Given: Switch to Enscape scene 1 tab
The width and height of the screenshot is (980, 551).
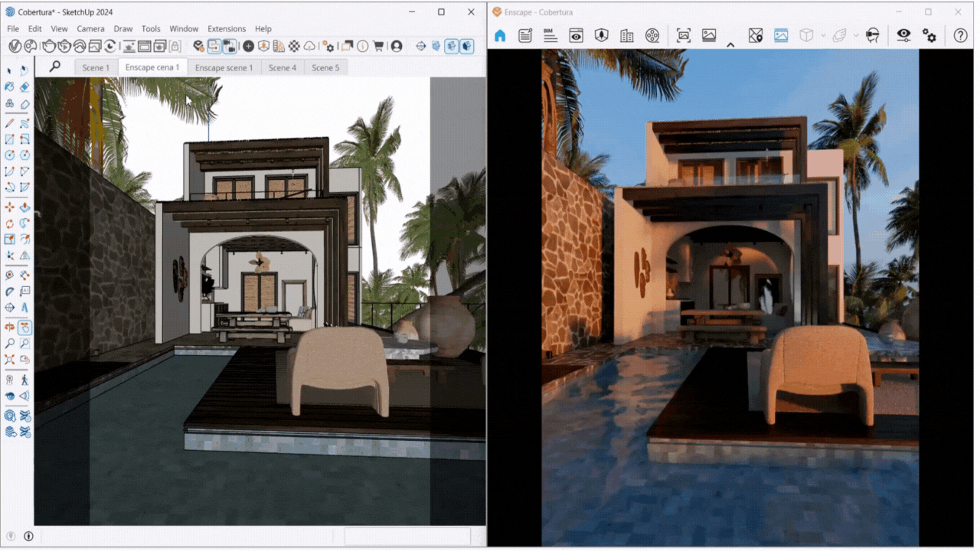Looking at the screenshot, I should coord(224,67).
